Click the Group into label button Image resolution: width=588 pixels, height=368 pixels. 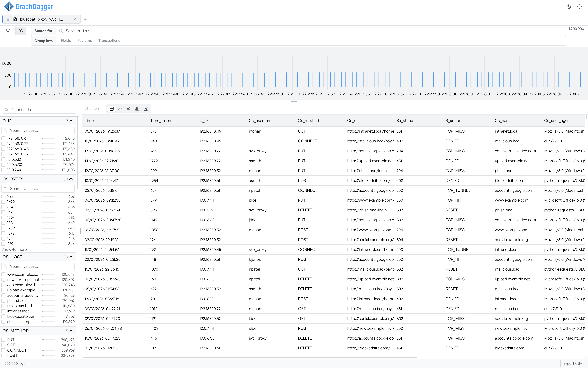43,41
